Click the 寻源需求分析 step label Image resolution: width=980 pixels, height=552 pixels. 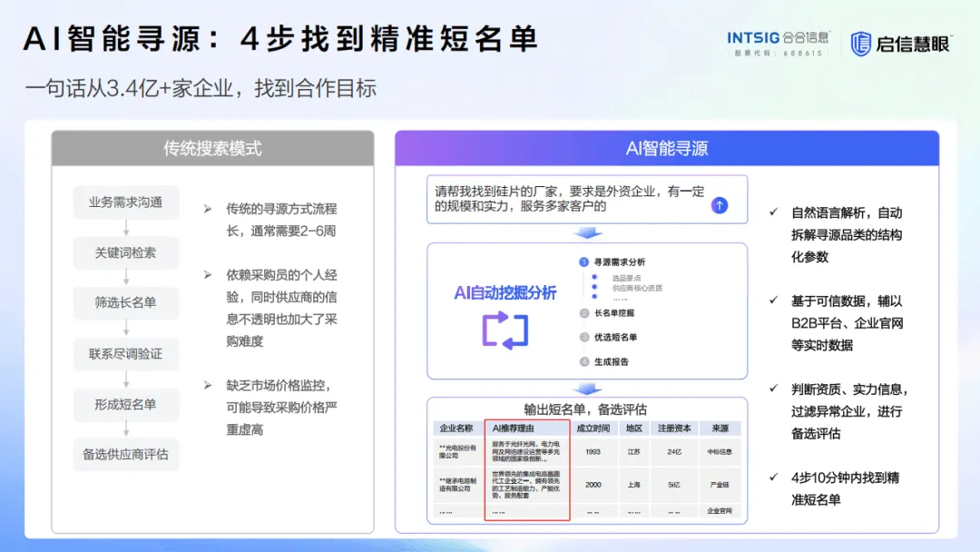tap(620, 262)
